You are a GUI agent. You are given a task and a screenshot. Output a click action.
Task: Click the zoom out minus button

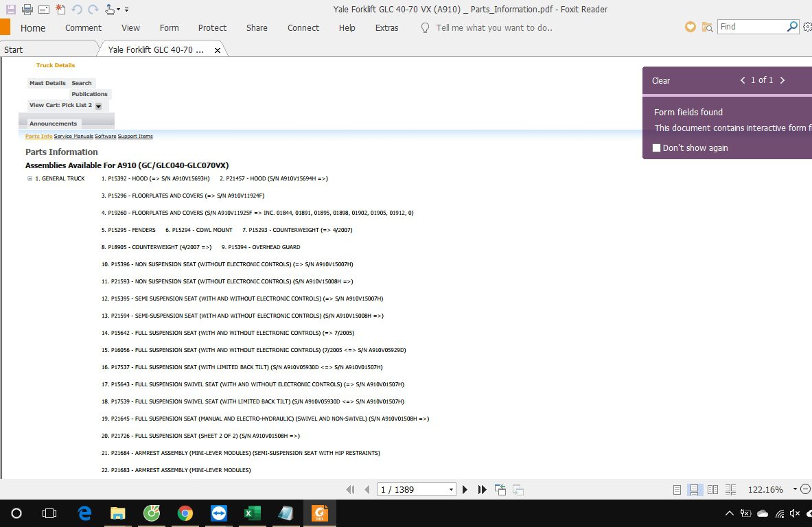click(806, 489)
